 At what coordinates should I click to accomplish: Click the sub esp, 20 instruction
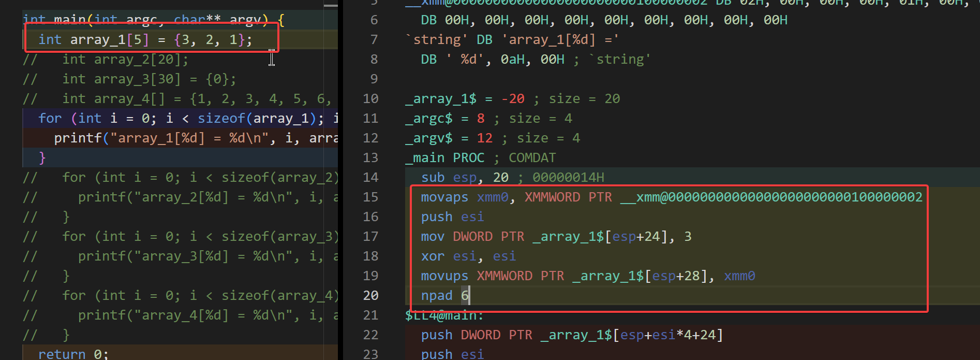click(x=464, y=178)
